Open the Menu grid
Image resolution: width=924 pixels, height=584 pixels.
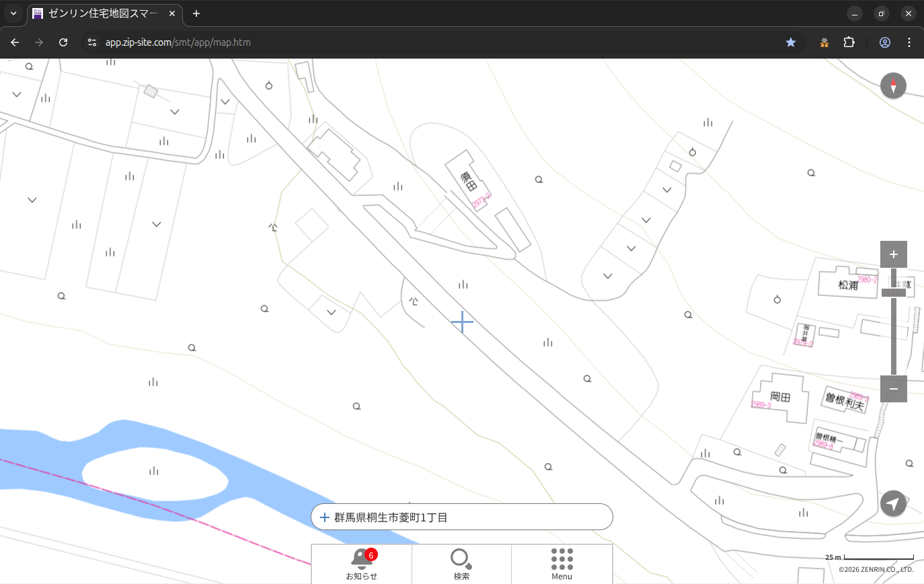pos(562,563)
